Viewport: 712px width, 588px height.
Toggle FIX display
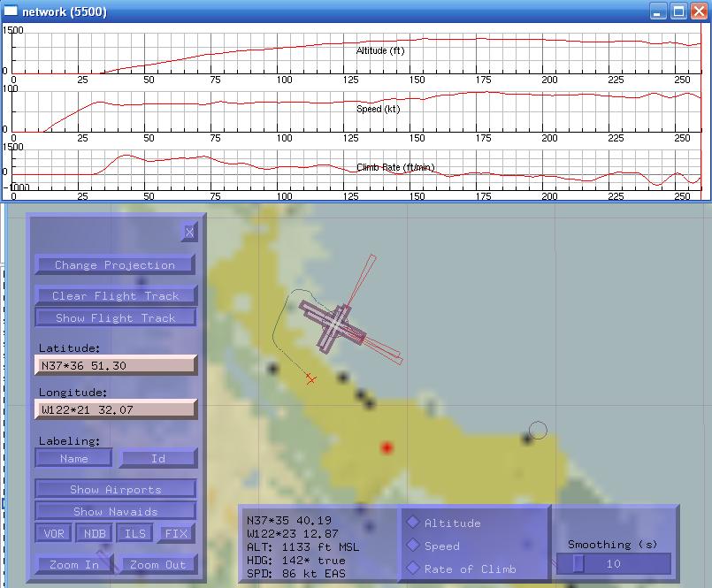(x=176, y=533)
